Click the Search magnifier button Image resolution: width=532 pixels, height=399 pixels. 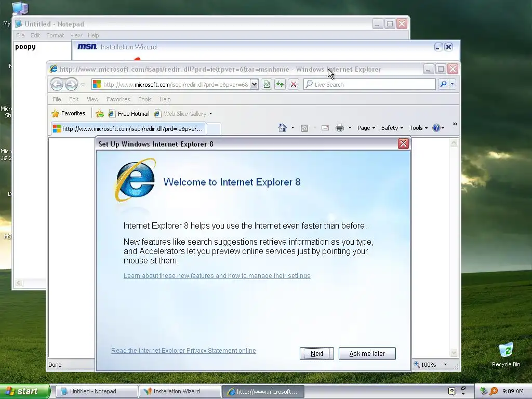pyautogui.click(x=443, y=84)
